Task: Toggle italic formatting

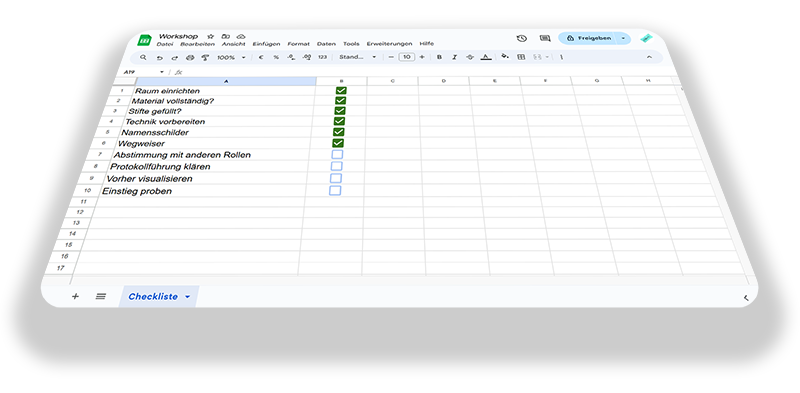Action: tap(454, 57)
